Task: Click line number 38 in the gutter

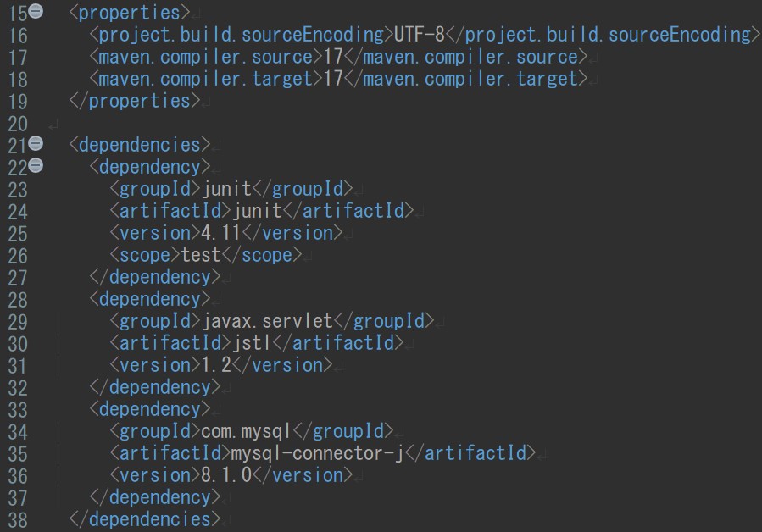Action: (x=18, y=520)
